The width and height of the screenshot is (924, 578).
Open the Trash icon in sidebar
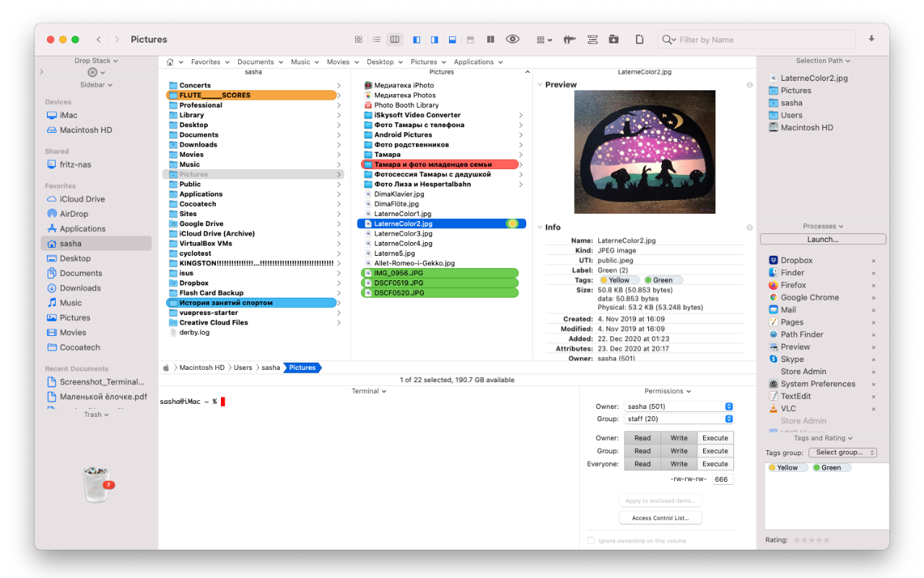96,484
